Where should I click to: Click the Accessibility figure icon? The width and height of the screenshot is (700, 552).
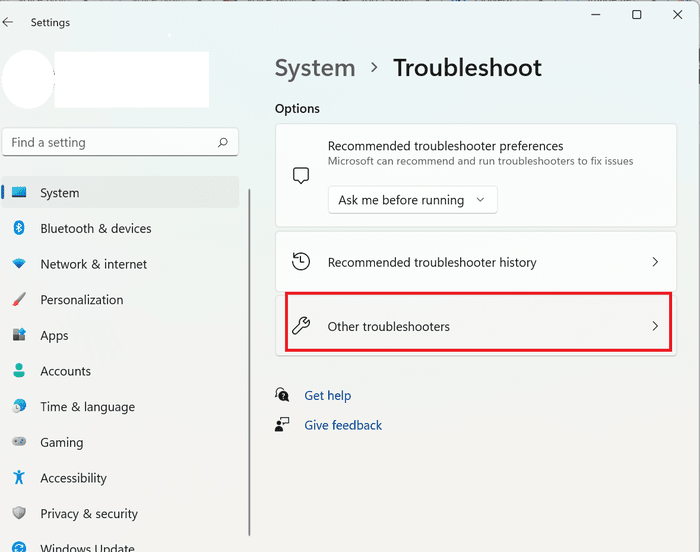click(x=19, y=477)
